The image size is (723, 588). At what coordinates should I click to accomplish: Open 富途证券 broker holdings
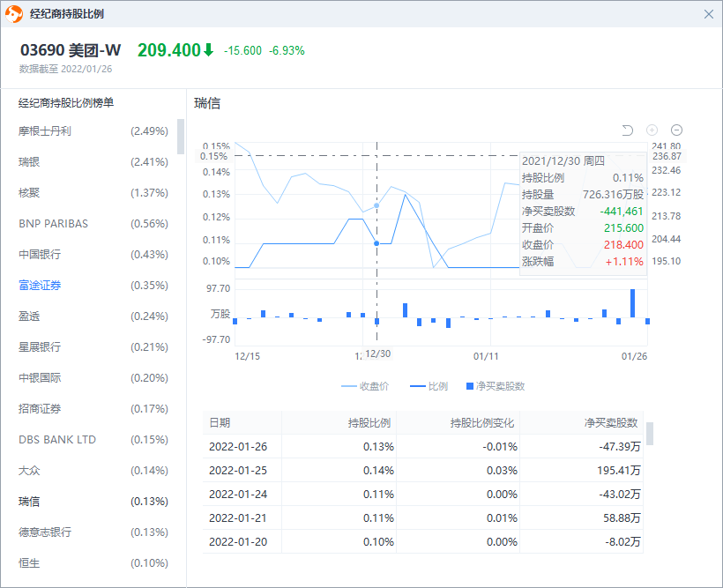[x=40, y=286]
